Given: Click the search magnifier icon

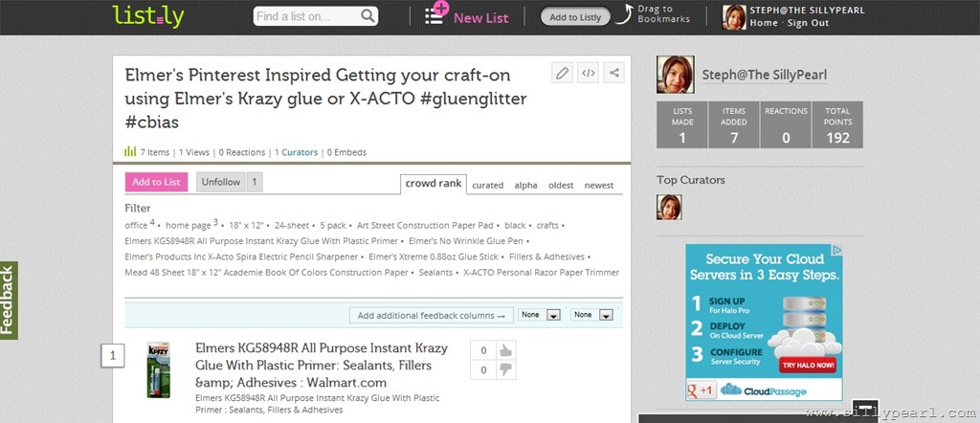Looking at the screenshot, I should (x=368, y=15).
